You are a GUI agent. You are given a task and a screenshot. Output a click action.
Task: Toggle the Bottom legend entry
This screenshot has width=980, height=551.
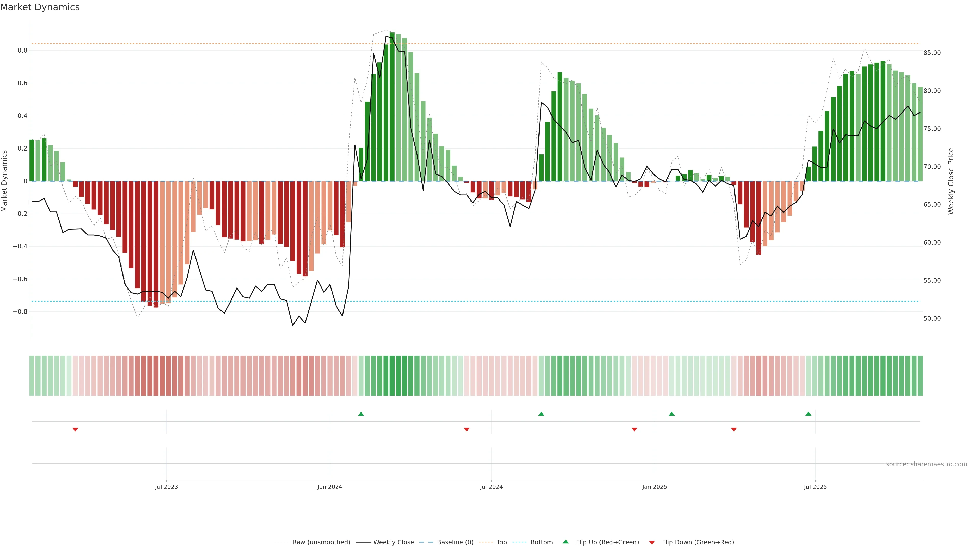coord(541,542)
